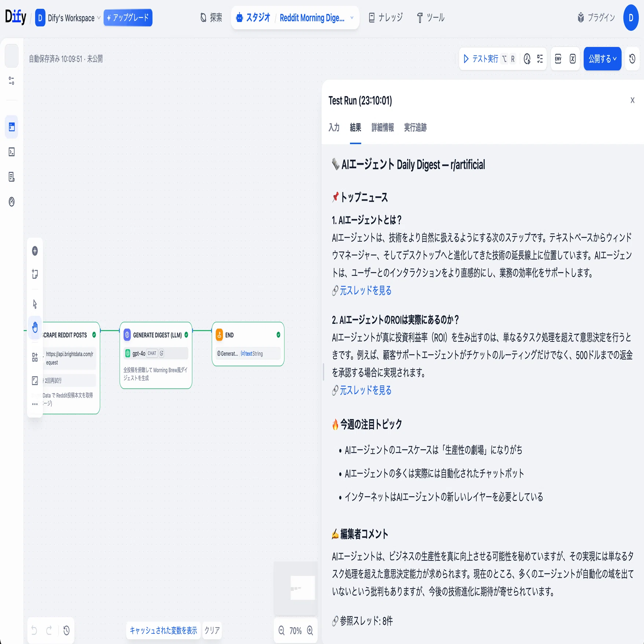Open change history icon near undo
The image size is (644, 644).
click(x=66, y=630)
